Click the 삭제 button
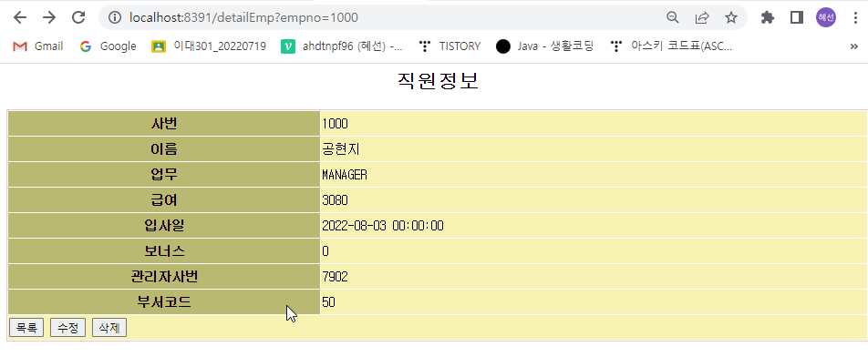The image size is (868, 357). (109, 328)
